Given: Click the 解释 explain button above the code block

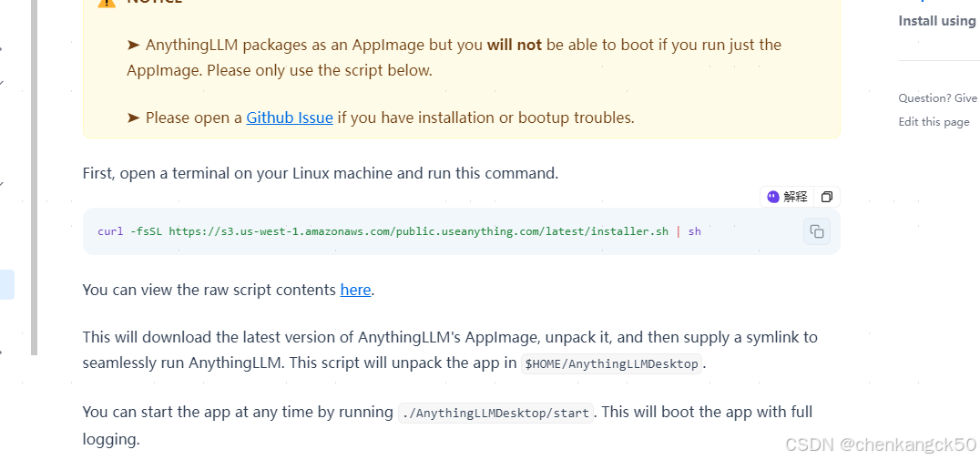Looking at the screenshot, I should click(788, 197).
